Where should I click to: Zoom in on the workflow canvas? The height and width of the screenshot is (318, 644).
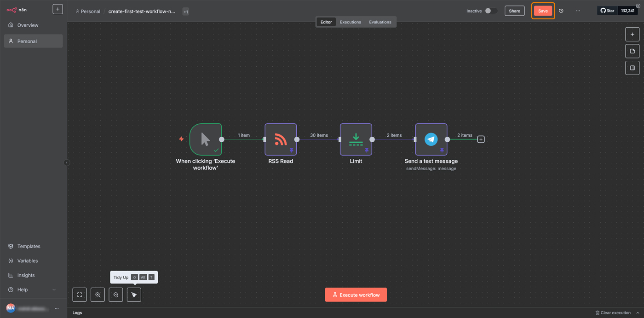coord(98,295)
